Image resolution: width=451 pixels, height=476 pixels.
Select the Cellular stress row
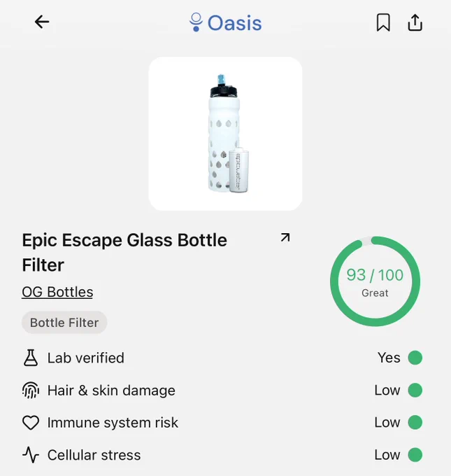(x=222, y=455)
